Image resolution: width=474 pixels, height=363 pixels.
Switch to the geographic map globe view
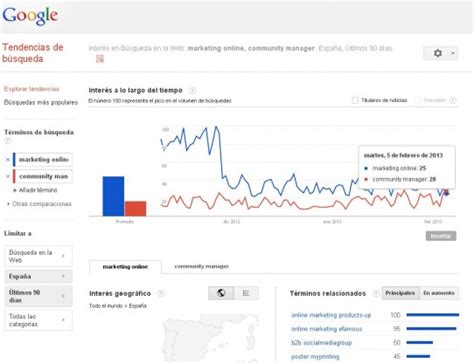pos(221,293)
